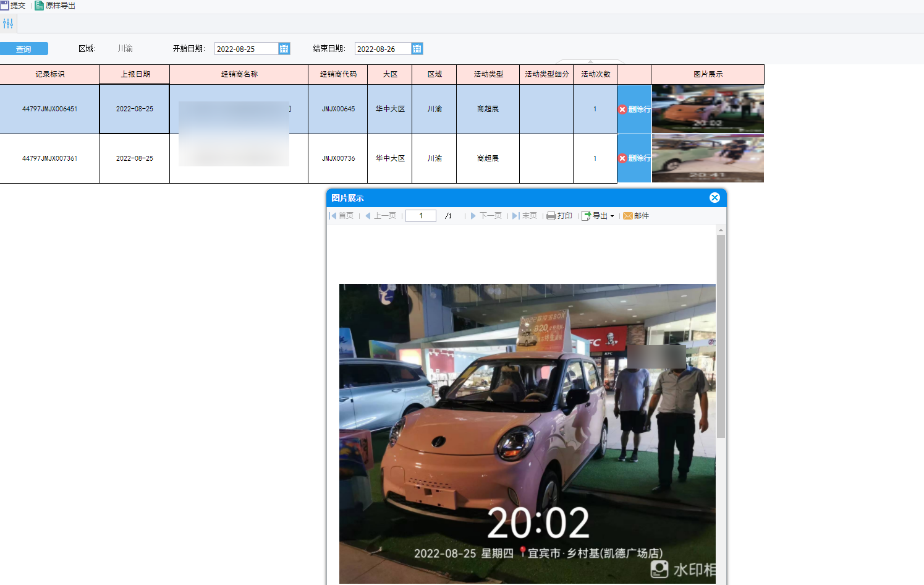924x585 pixels.
Task: Jump to 首页 in image viewer
Action: tap(341, 216)
